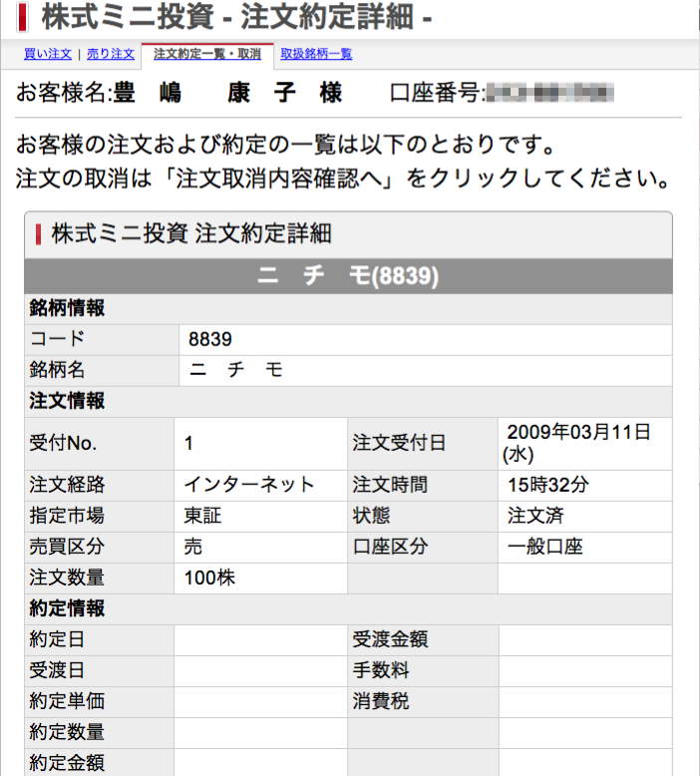Screen dimensions: 700x776
Task: Click the quantity value 100株
Action: pyautogui.click(x=209, y=578)
